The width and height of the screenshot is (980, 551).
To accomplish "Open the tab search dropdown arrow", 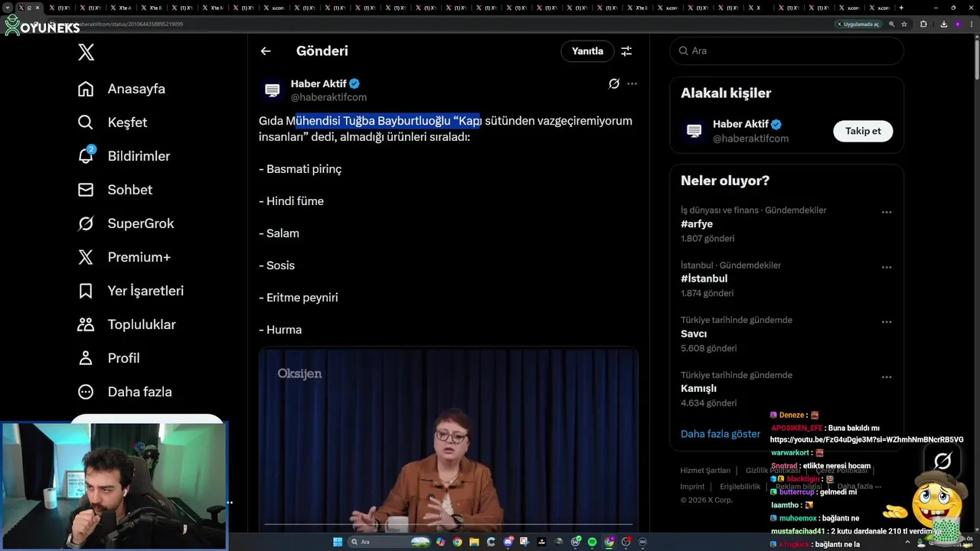I will (x=8, y=8).
